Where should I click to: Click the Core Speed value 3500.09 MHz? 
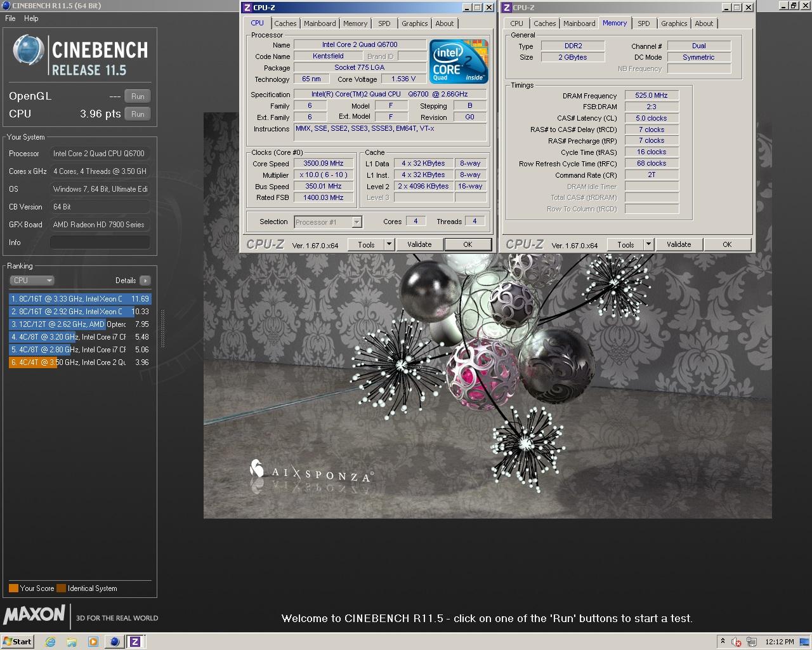point(324,164)
